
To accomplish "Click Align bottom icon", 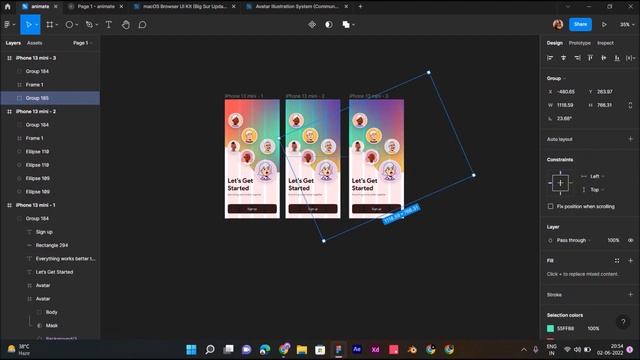I will 617,58.
